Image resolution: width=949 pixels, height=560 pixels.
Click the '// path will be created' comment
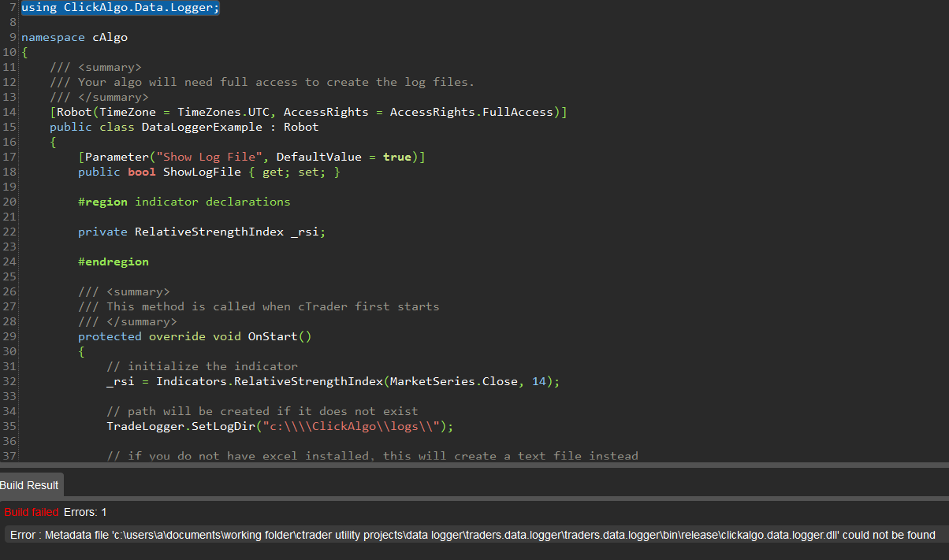(x=262, y=411)
